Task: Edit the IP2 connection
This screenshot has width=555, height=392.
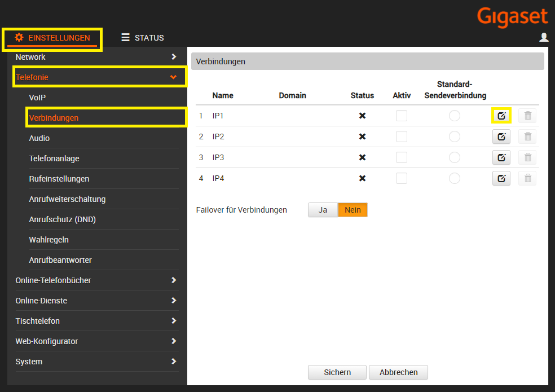Action: click(501, 136)
